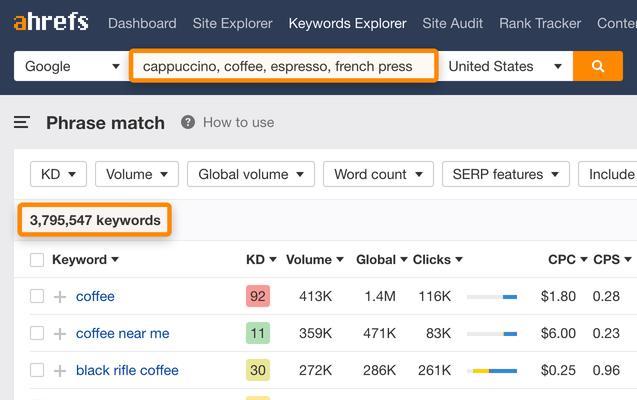Click the orange search magnifier button
The width and height of the screenshot is (637, 400).
598,66
